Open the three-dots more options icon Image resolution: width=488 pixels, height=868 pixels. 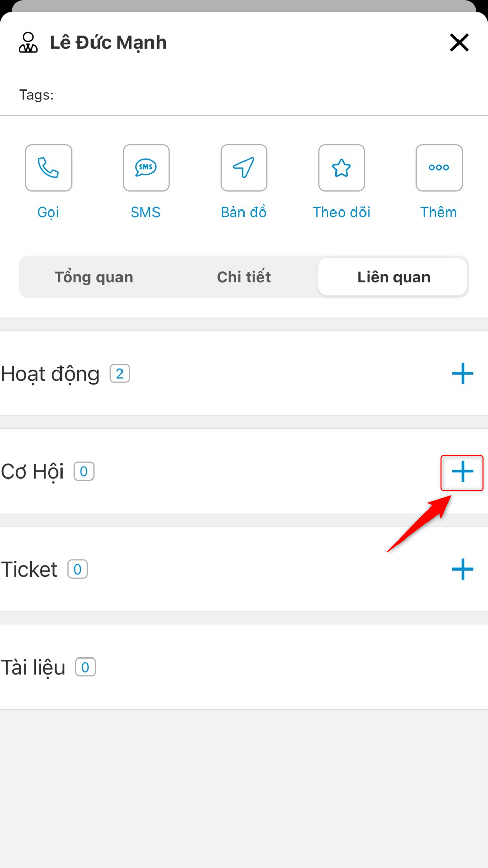pos(439,168)
